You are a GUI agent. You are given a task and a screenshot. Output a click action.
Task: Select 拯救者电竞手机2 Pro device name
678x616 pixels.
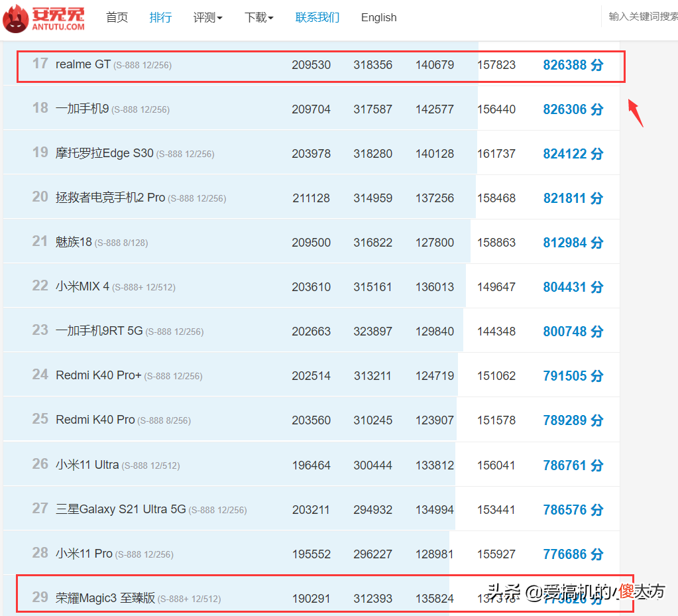(x=110, y=198)
